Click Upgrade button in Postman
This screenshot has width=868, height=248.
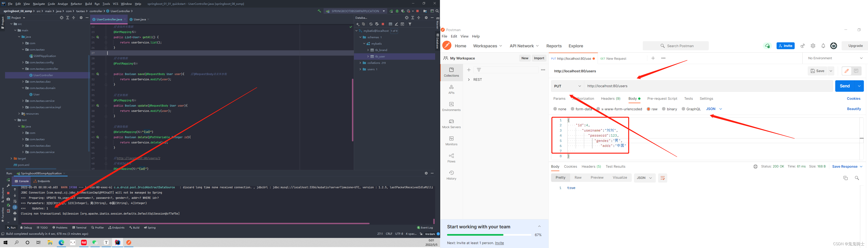click(x=855, y=46)
